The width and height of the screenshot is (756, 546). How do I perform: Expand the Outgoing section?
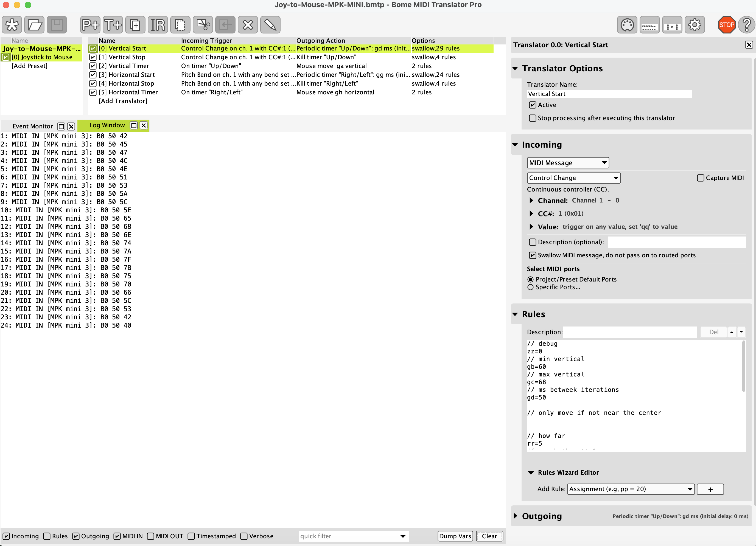click(516, 516)
